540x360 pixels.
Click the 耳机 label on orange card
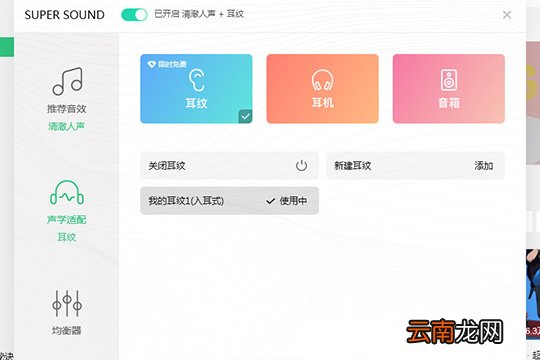(x=322, y=103)
